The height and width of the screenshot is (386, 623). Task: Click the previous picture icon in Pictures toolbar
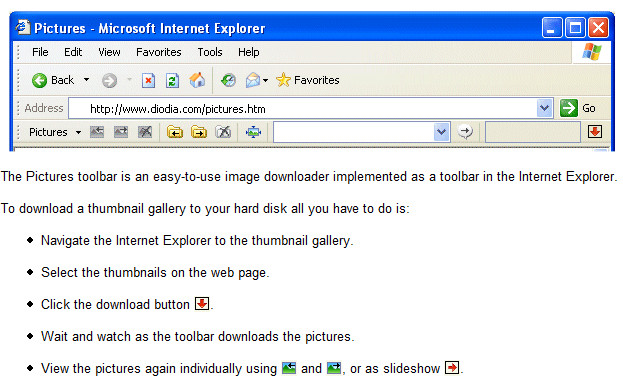tap(97, 132)
